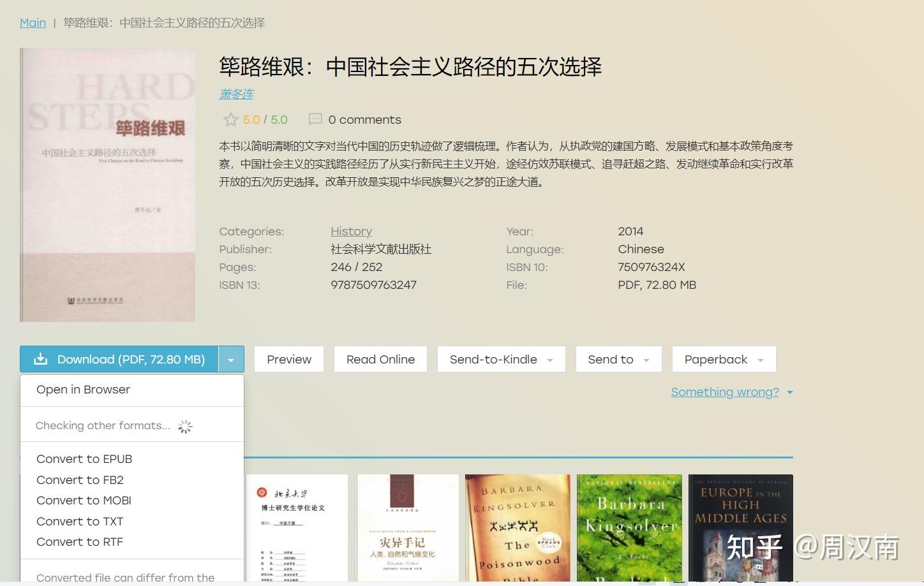
Task: Navigate back using the Main breadcrumb
Action: [x=33, y=22]
